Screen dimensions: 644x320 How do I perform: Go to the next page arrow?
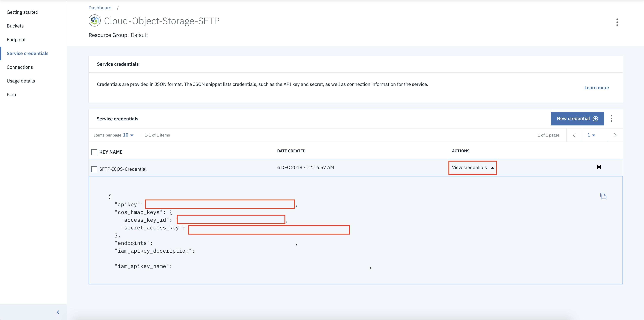click(x=615, y=135)
